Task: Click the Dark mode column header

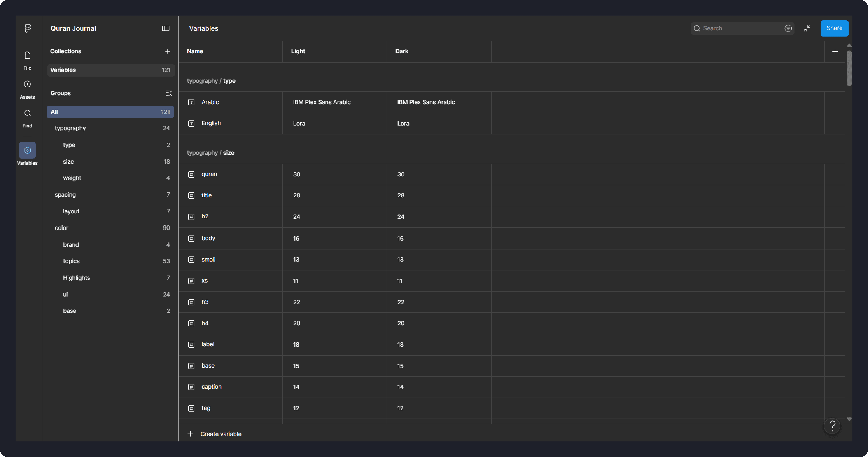Action: click(439, 52)
